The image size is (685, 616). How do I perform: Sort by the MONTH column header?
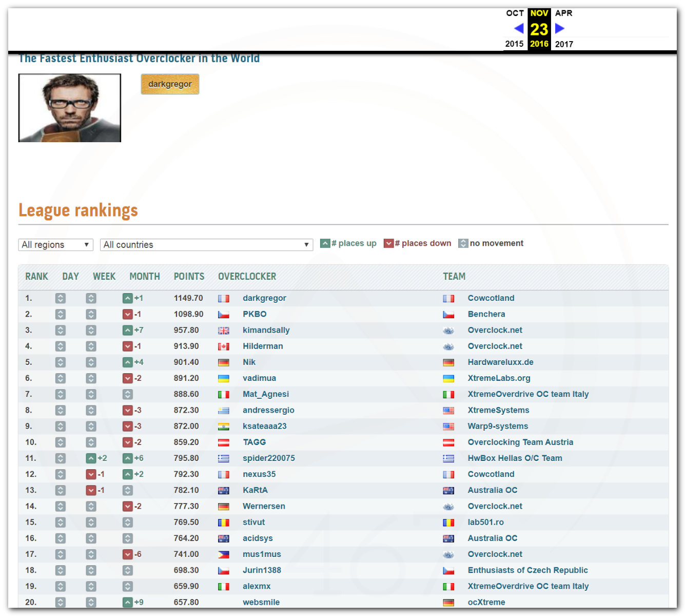tap(145, 277)
